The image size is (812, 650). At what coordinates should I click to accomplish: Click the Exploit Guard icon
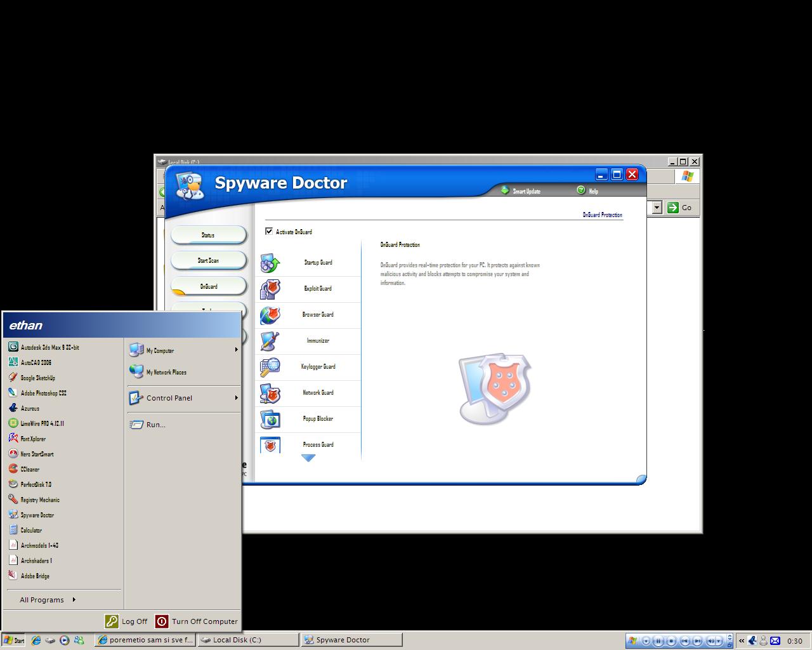pyautogui.click(x=270, y=289)
